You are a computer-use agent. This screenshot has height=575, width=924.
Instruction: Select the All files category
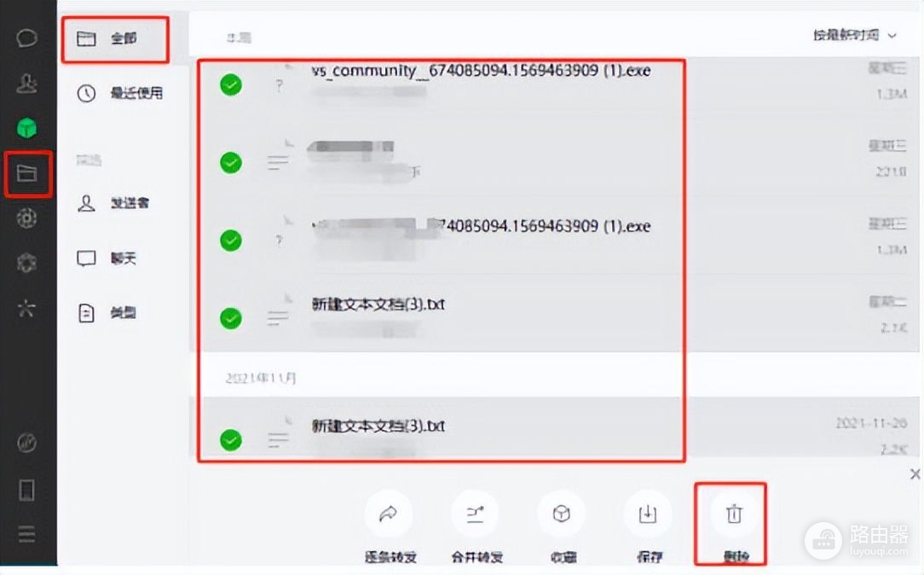click(x=116, y=39)
